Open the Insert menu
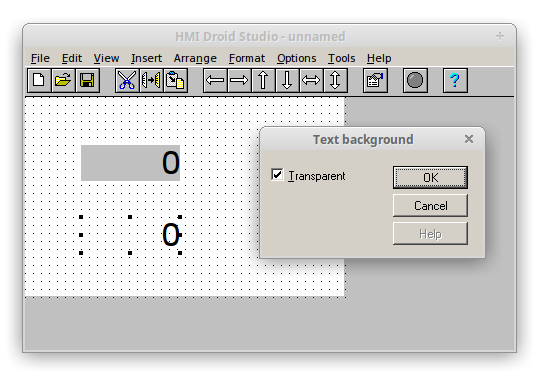This screenshot has height=375, width=539. click(x=146, y=58)
